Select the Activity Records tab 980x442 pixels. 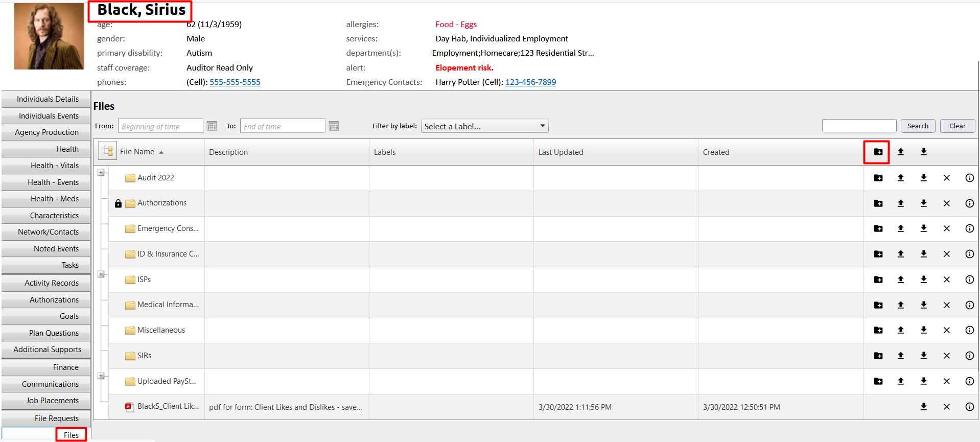click(x=46, y=283)
